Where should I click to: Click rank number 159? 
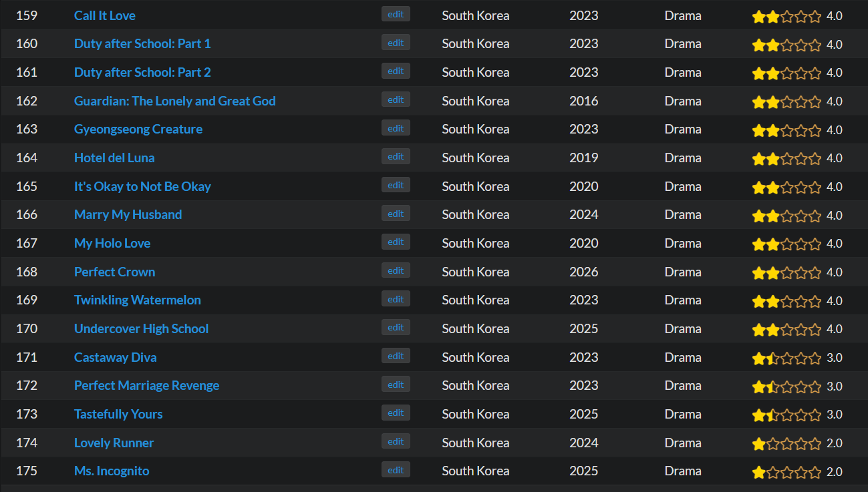(27, 15)
